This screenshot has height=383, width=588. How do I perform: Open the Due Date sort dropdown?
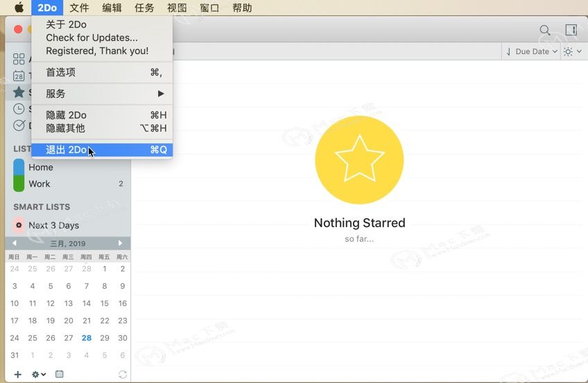click(531, 52)
